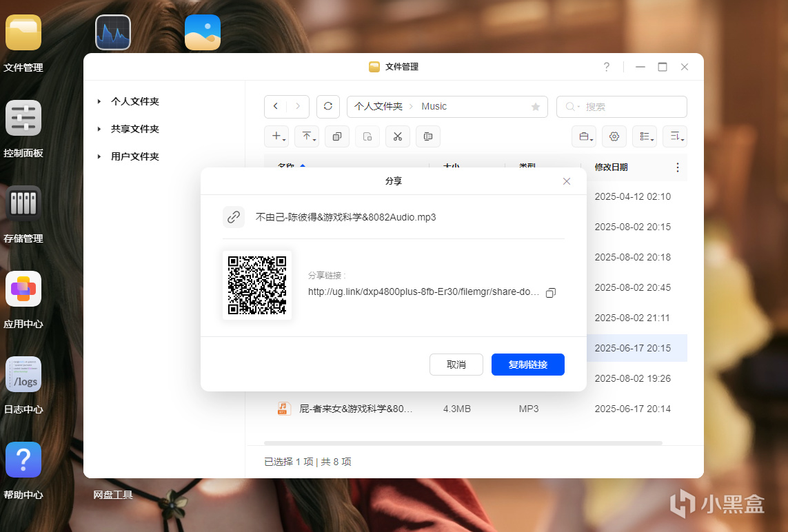Open 应用中心 app icon
Screen dimensions: 788x532
click(x=23, y=289)
